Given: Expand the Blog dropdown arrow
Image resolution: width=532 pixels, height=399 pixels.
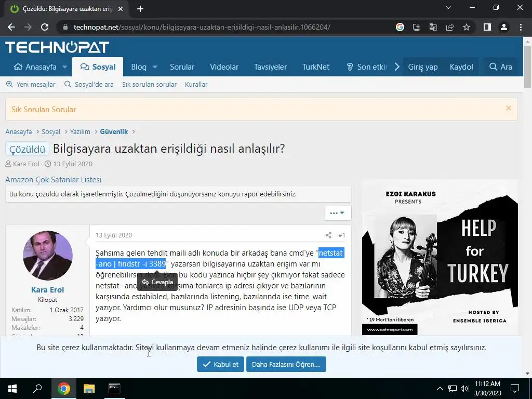Looking at the screenshot, I should click(155, 67).
